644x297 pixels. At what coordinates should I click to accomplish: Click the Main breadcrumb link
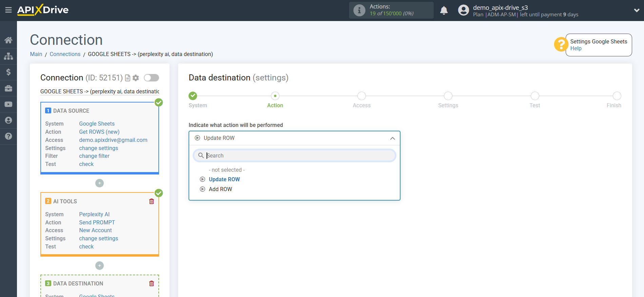tap(36, 54)
